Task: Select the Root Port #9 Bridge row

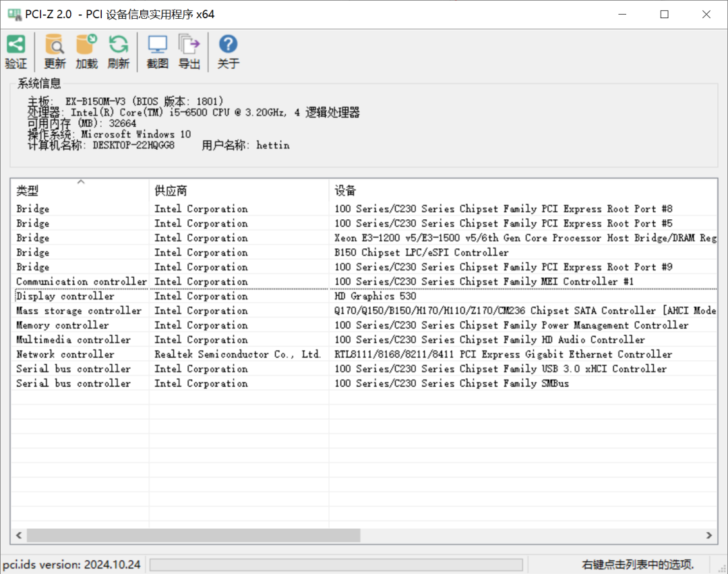Action: (364, 267)
